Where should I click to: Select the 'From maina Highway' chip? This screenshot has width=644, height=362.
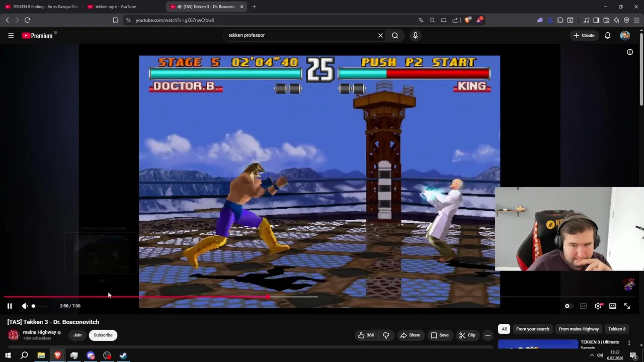[x=579, y=329]
